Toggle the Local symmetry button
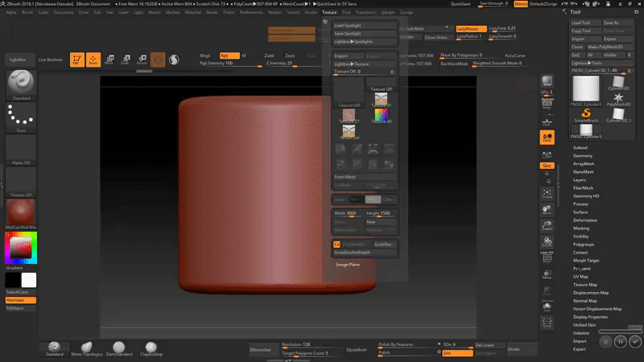644x362 pixels. coord(547,138)
